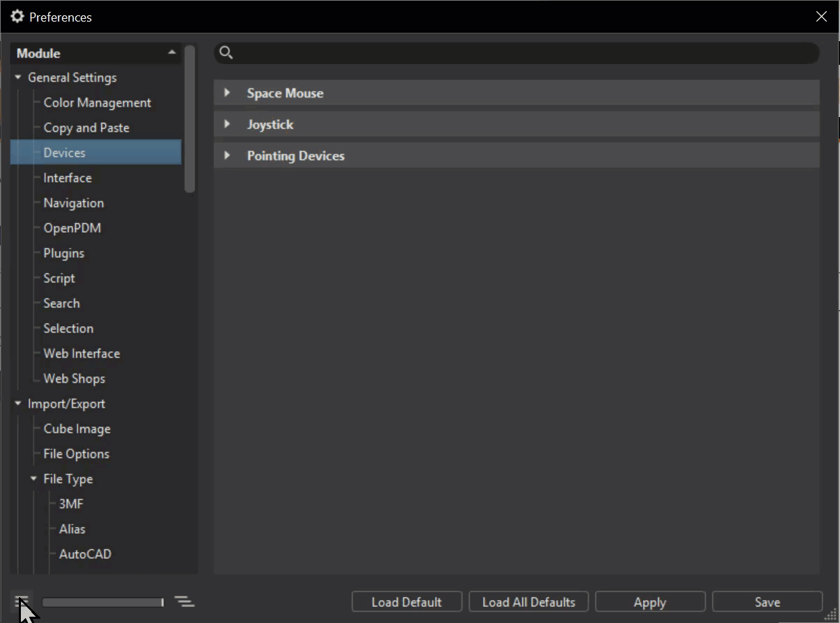
Task: Select Color Management in the module tree
Action: pyautogui.click(x=97, y=102)
